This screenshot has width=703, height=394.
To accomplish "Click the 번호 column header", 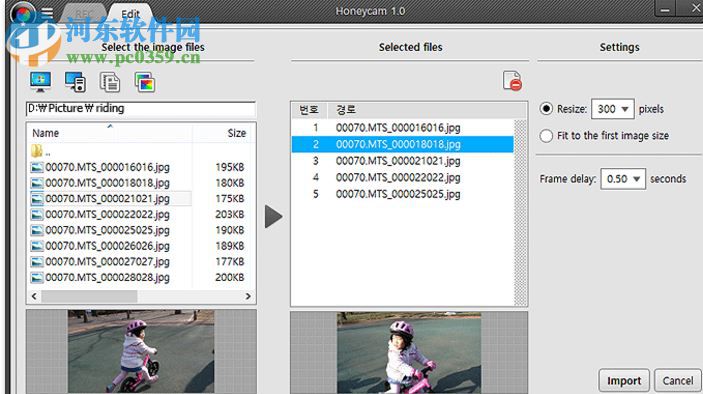I will coord(309,110).
